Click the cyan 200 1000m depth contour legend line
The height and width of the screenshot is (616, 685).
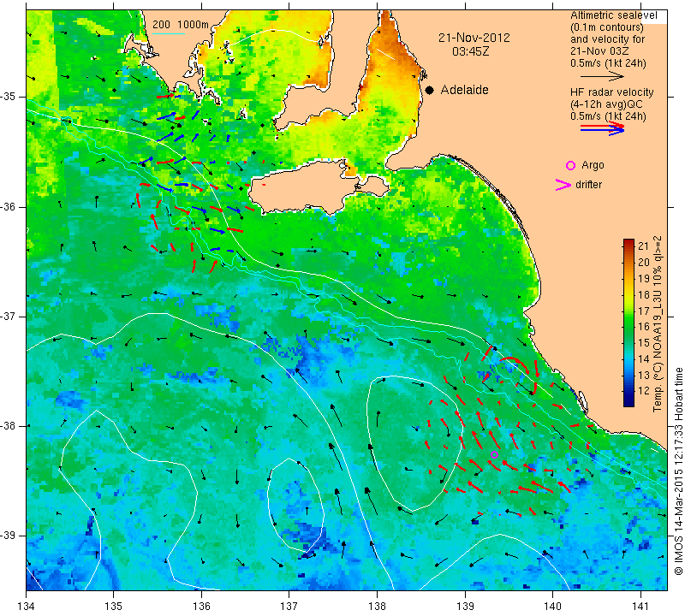click(x=168, y=33)
